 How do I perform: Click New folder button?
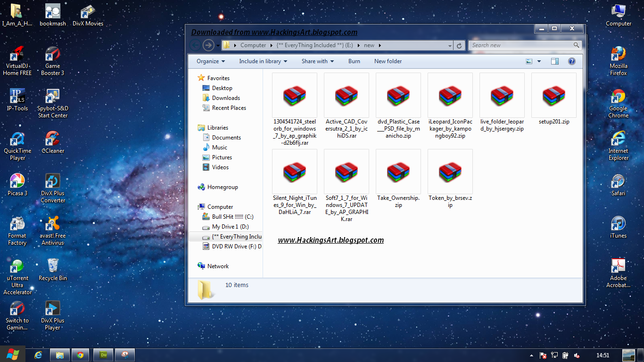coord(388,61)
